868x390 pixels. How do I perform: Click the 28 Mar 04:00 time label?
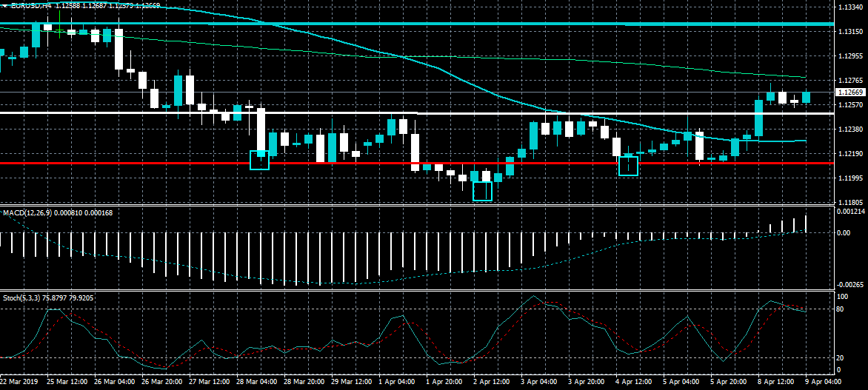click(256, 382)
